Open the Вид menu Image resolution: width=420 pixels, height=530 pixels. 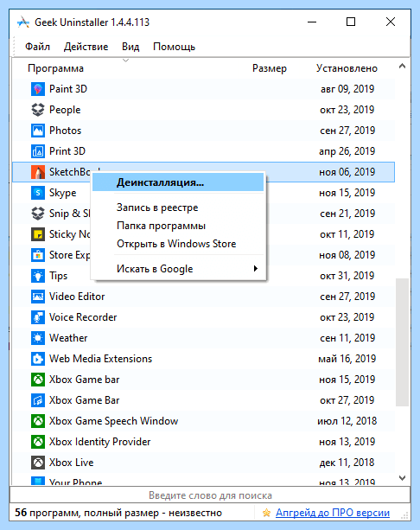coord(130,47)
